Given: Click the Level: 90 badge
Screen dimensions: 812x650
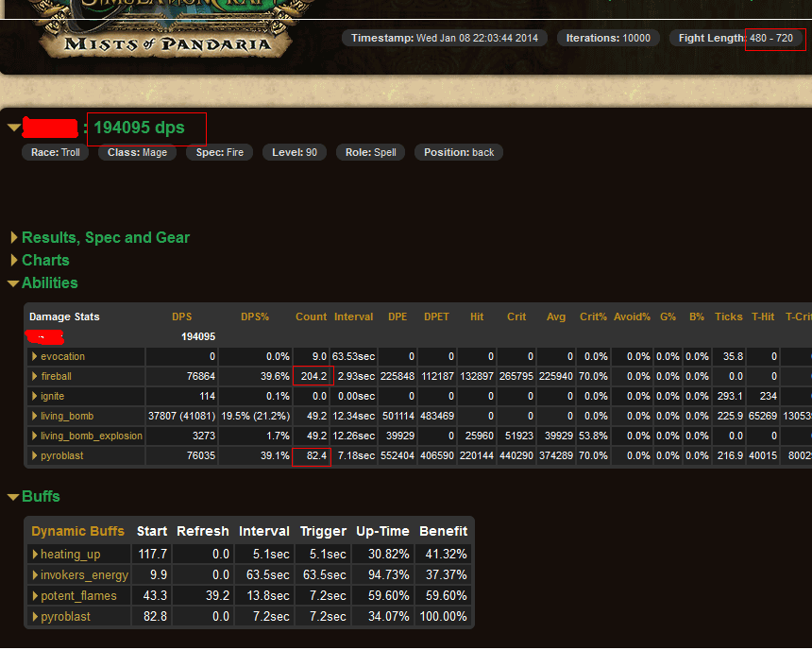Looking at the screenshot, I should [295, 152].
